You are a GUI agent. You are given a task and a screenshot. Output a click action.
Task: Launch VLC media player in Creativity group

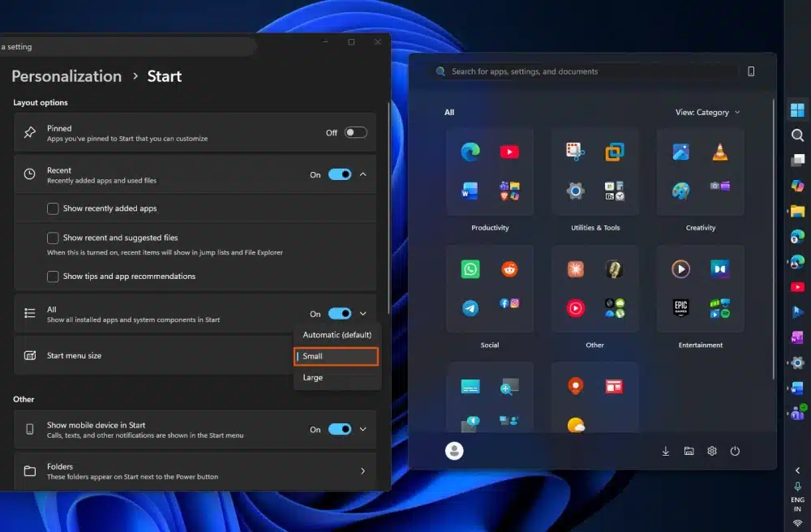pos(720,152)
